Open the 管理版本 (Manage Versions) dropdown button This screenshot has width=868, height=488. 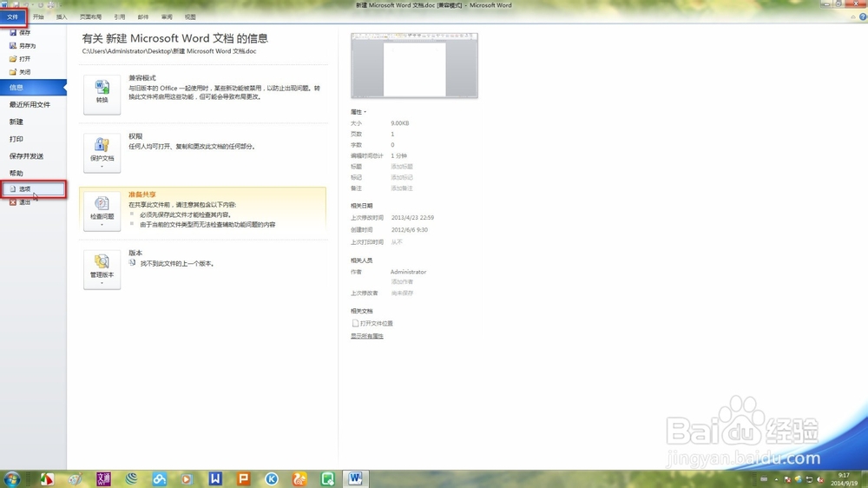[102, 270]
